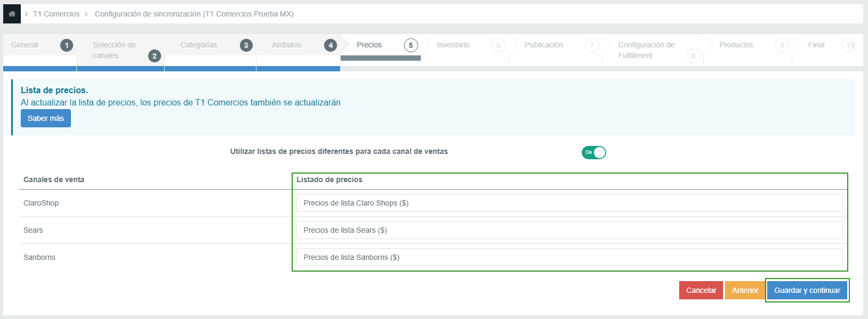Click the Anterior button

pos(745,290)
